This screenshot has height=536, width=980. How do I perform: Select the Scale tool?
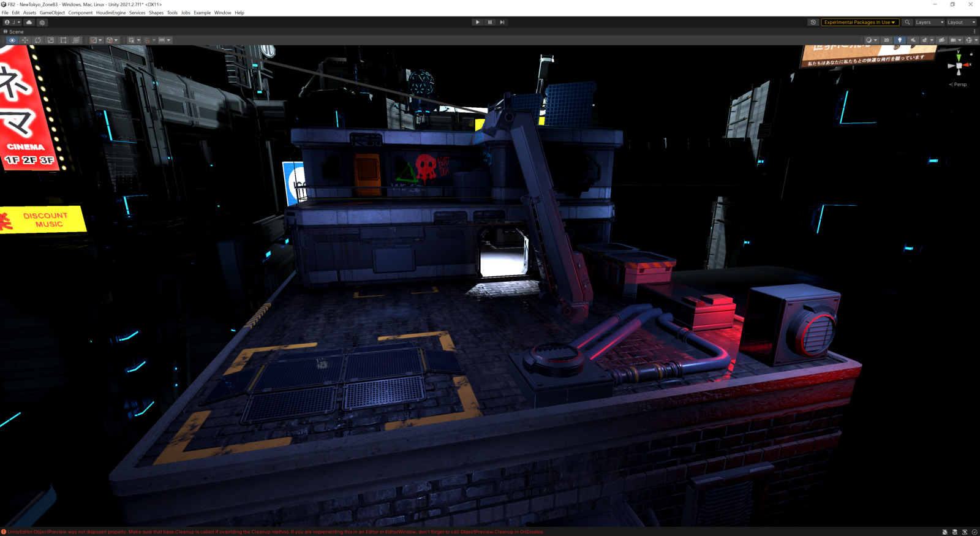51,40
